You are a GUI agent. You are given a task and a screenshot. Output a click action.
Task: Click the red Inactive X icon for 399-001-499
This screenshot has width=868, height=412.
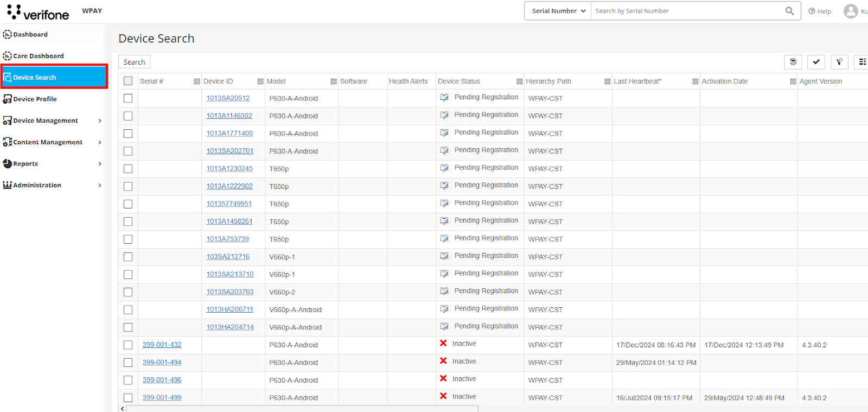click(x=443, y=396)
